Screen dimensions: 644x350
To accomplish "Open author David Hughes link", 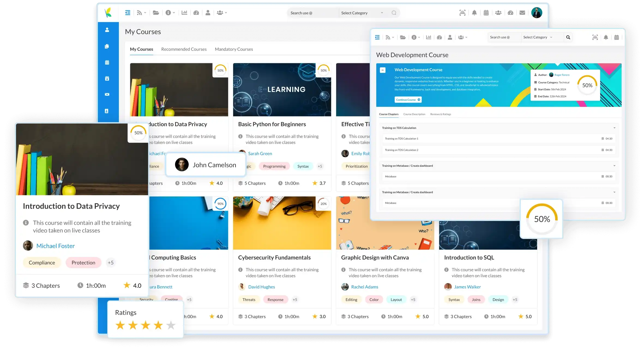I will click(x=261, y=287).
